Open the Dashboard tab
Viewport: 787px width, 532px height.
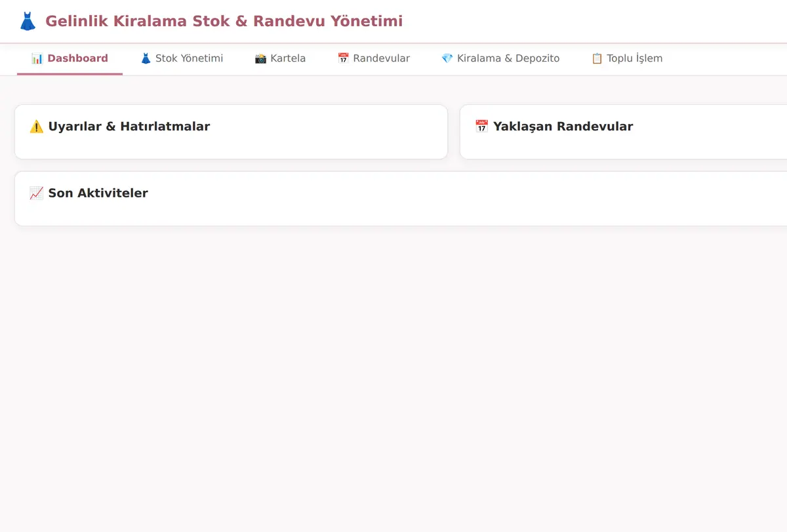70,58
